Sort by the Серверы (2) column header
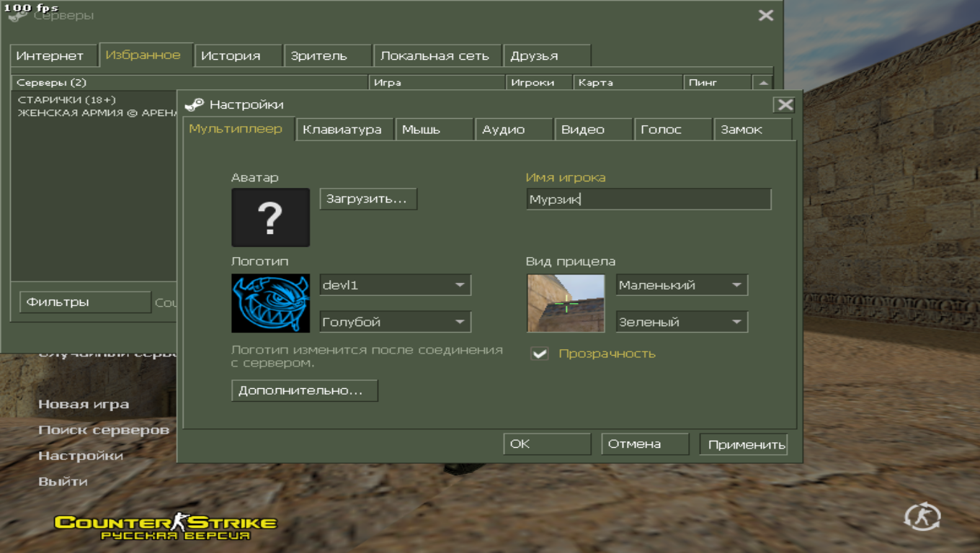Viewport: 980px width, 553px height. (190, 82)
